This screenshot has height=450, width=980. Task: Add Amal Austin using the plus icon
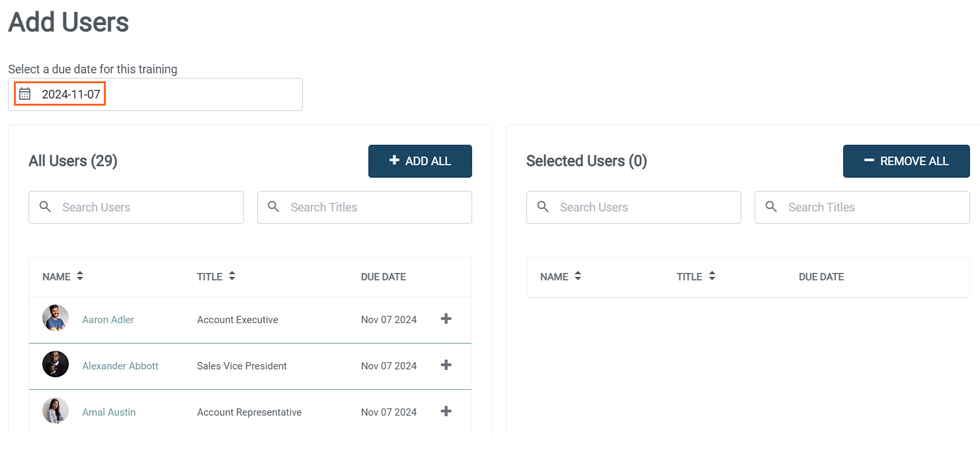tap(446, 412)
